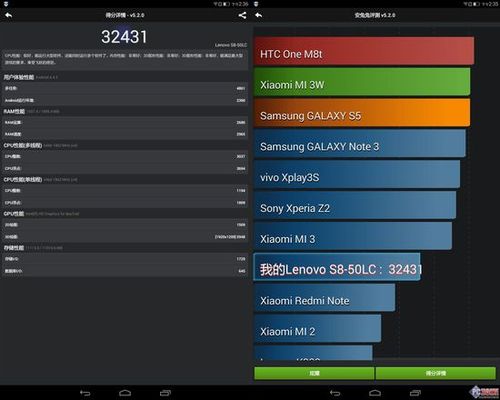Click the total score 32431
The height and width of the screenshot is (400, 500).
coord(124,37)
